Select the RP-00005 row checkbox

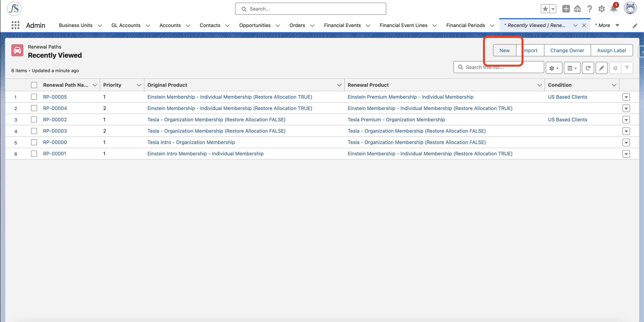[x=34, y=97]
